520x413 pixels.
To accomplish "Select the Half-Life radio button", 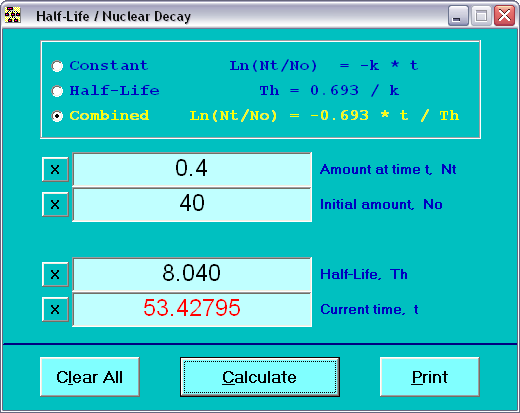I will 57,91.
